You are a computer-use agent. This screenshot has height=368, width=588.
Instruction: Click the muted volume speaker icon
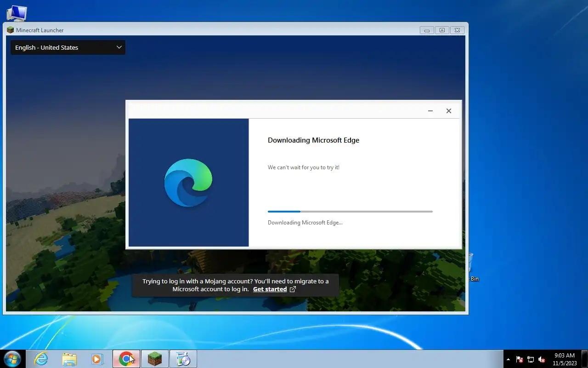point(542,359)
